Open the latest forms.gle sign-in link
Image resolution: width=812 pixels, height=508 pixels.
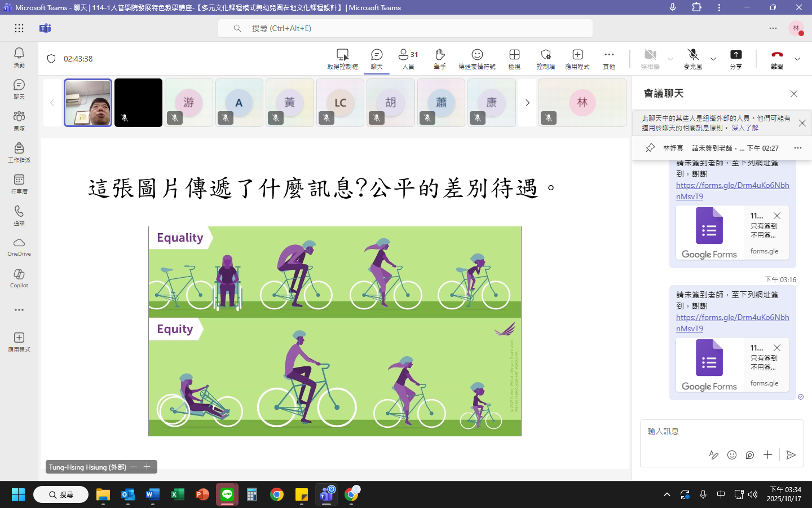click(732, 323)
